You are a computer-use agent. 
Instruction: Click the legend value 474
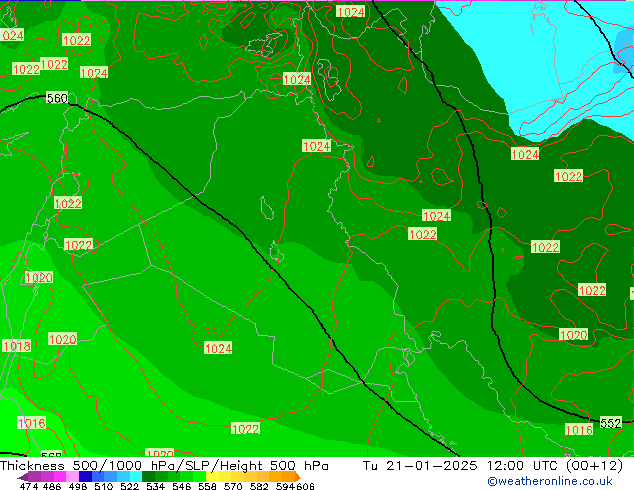tap(29, 486)
